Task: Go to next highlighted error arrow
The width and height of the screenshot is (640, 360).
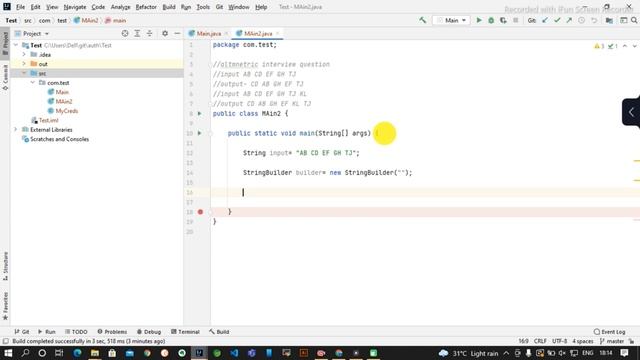Action: point(635,46)
